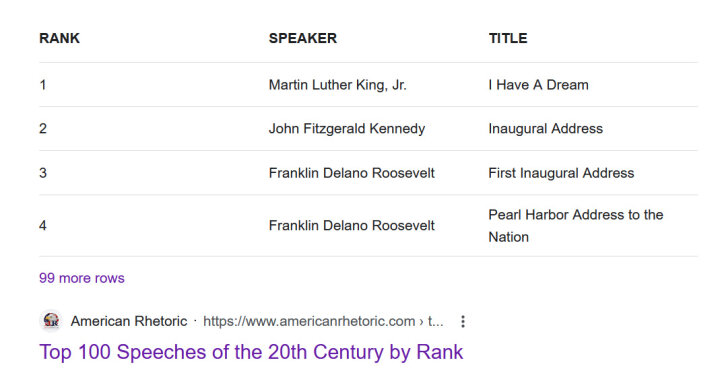This screenshot has height=373, width=720.
Task: Click the americanrhetoric.com URL breadcrumb
Action: 323,321
